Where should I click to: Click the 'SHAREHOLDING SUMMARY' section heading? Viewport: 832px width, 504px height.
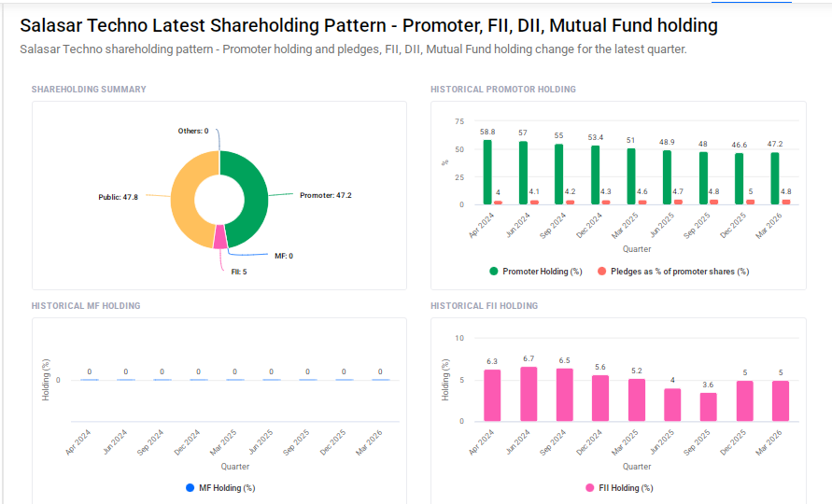(x=89, y=89)
